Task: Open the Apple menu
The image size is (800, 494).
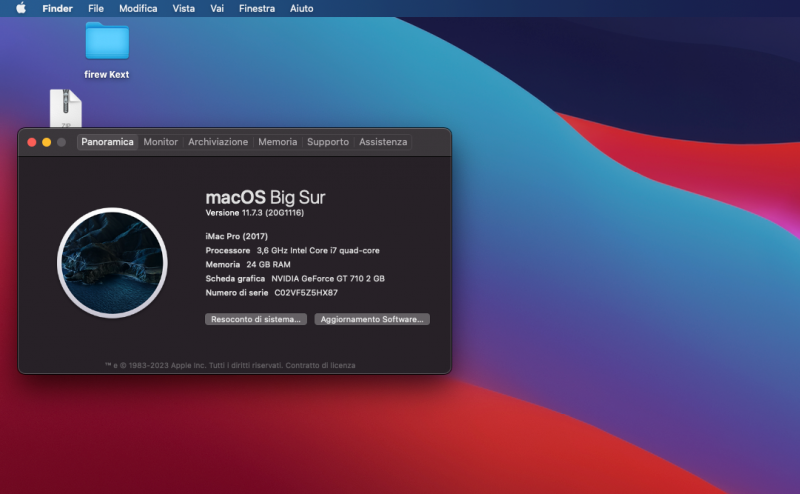Action: click(21, 8)
